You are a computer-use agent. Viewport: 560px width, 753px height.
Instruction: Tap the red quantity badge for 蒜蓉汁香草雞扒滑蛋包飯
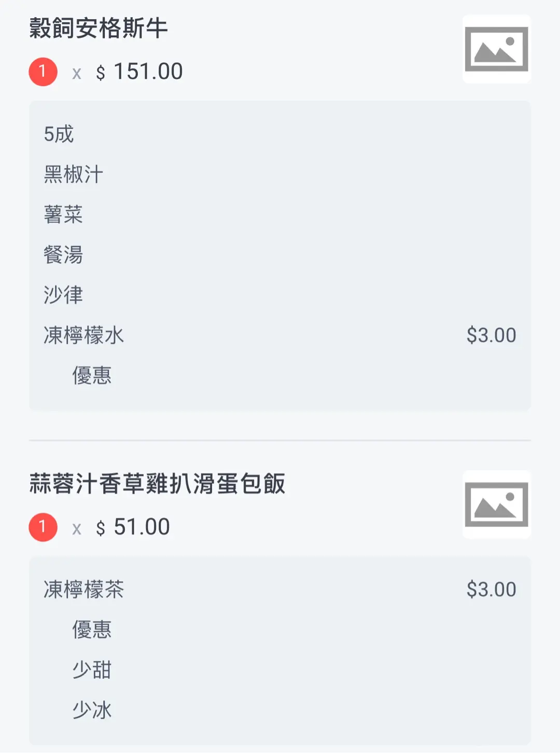(43, 527)
